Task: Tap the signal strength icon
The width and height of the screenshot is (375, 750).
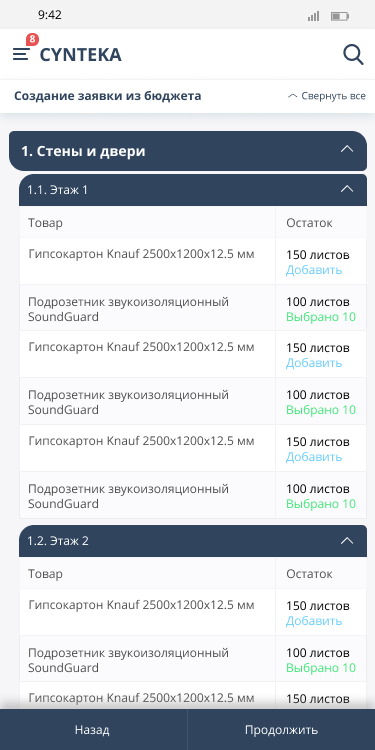Action: [x=313, y=16]
